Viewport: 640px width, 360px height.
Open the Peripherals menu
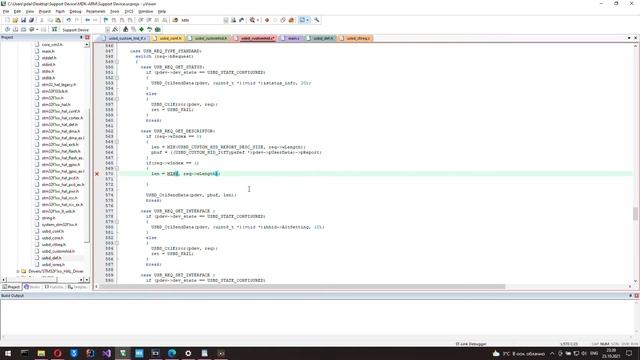coord(96,11)
